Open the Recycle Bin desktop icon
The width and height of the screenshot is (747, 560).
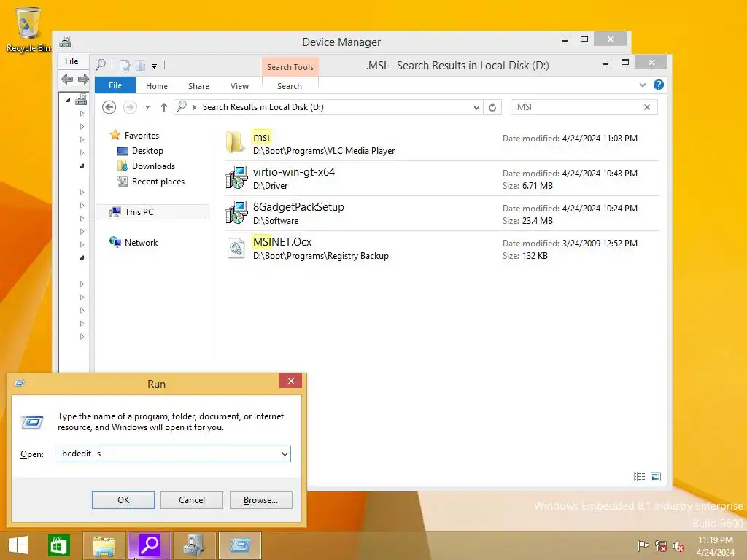point(28,29)
